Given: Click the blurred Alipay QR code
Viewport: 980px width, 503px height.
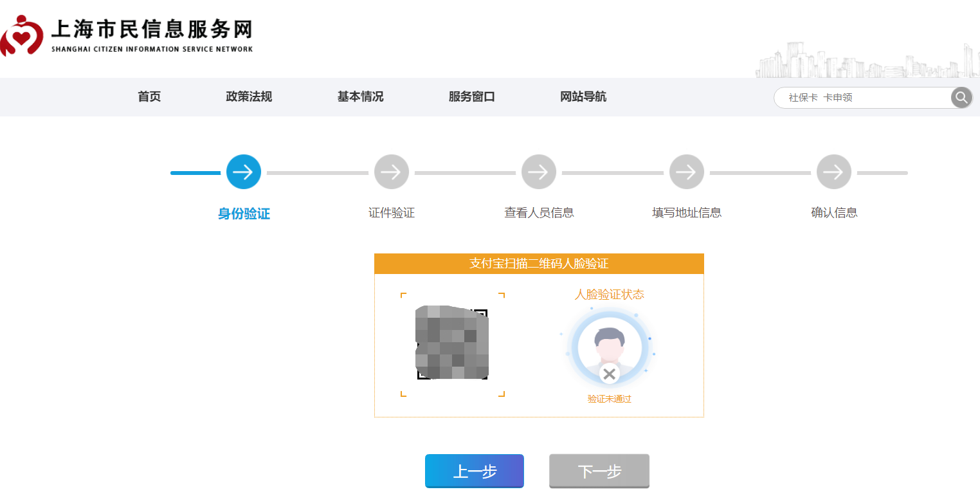Looking at the screenshot, I should 452,343.
